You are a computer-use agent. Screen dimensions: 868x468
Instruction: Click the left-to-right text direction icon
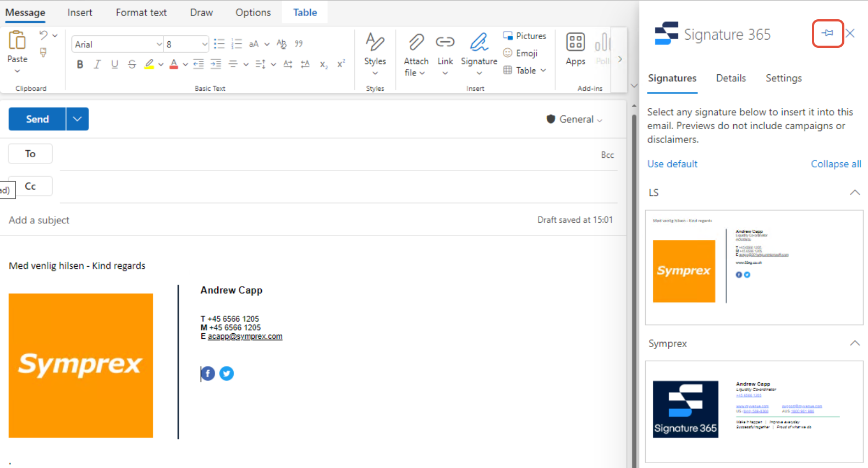[288, 64]
